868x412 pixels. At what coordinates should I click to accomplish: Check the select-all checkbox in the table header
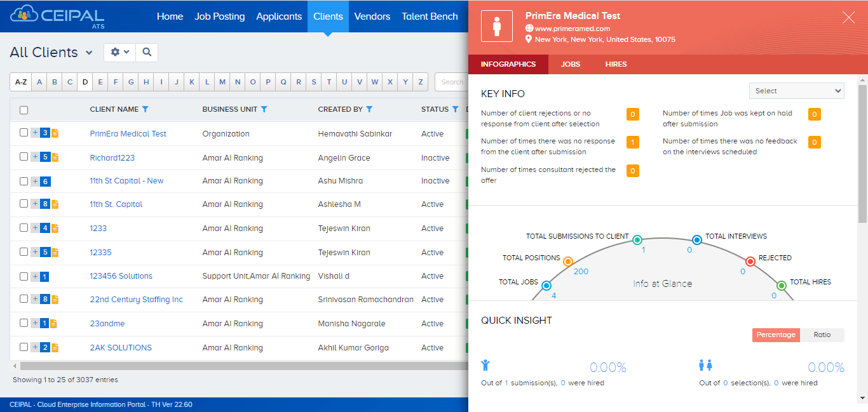pyautogui.click(x=24, y=110)
